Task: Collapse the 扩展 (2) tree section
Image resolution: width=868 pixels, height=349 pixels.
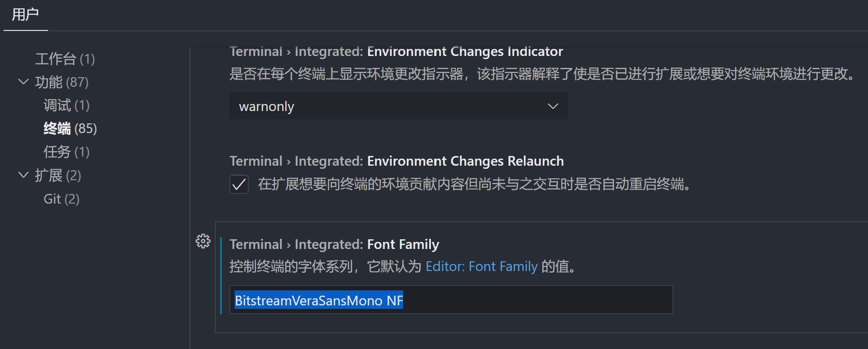Action: point(23,175)
